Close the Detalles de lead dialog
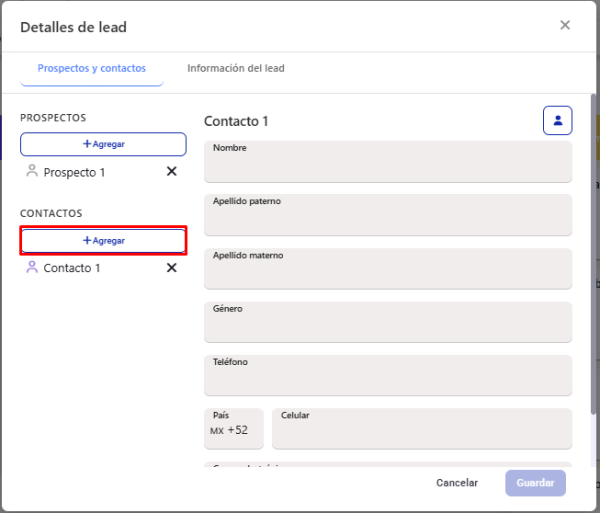The image size is (600, 513). tap(565, 25)
